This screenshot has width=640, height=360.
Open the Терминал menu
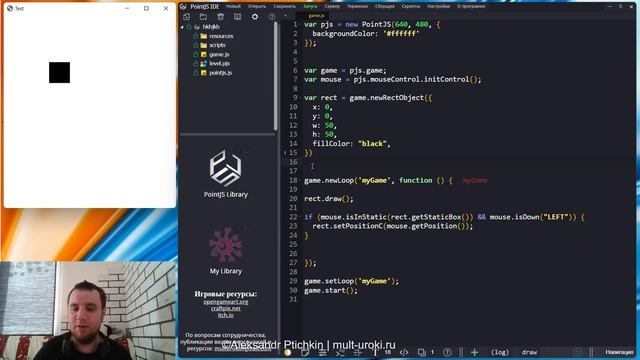point(358,7)
